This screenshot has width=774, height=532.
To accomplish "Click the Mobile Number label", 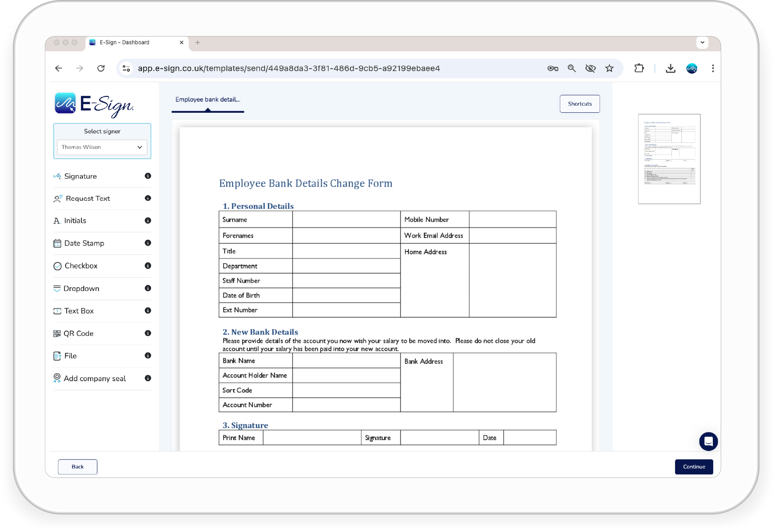I will coord(426,220).
